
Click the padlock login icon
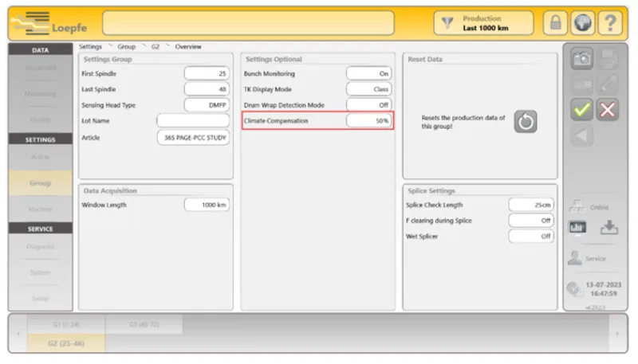click(555, 23)
